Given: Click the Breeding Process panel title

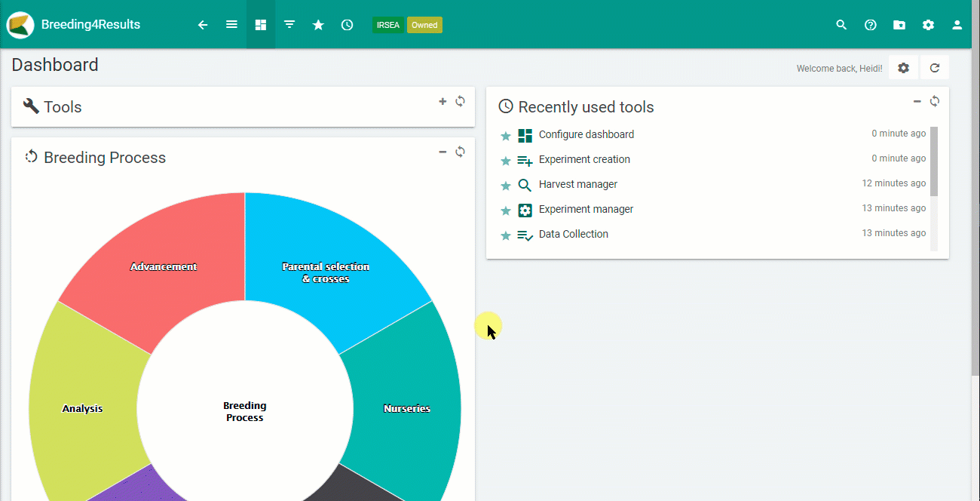Looking at the screenshot, I should (105, 158).
